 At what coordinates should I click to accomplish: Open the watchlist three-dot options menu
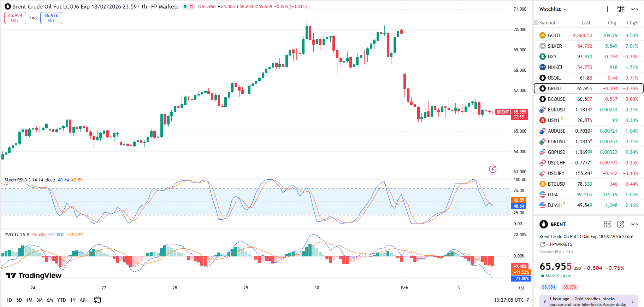tap(634, 9)
